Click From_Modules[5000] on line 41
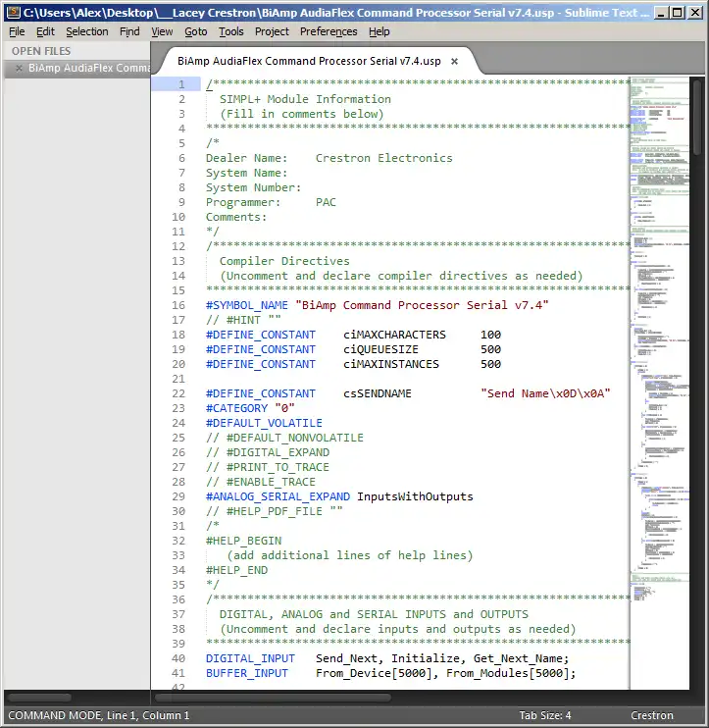The image size is (709, 728). click(x=508, y=674)
